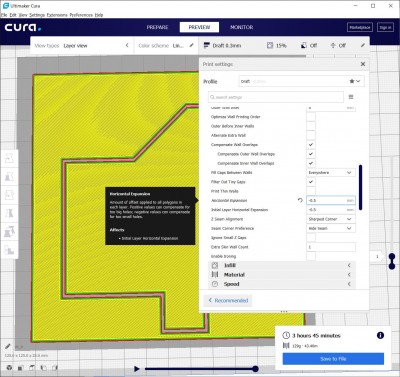Viewport: 400px width, 377px height.
Task: Switch to the PREPARE stage
Action: coord(157,27)
